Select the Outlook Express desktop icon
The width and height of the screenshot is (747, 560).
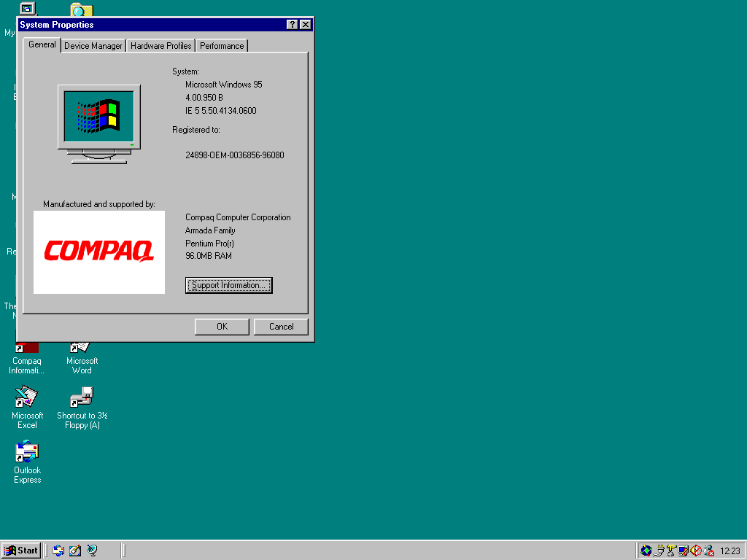point(27,462)
